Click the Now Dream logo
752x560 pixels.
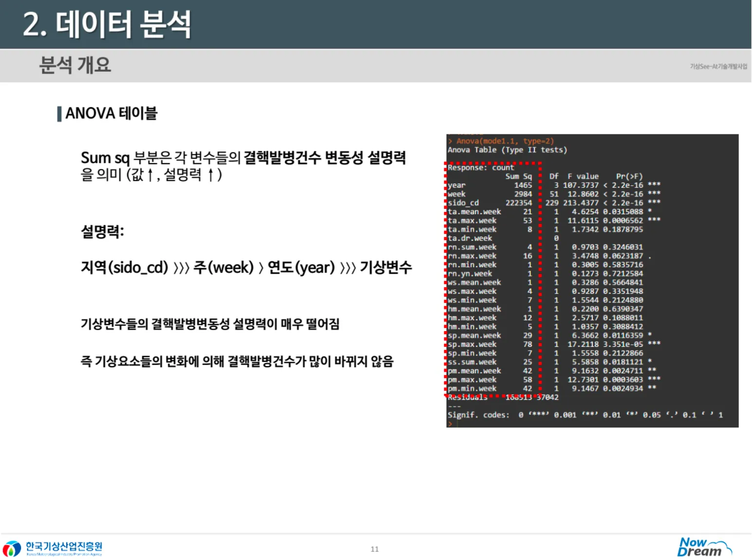coord(703,547)
